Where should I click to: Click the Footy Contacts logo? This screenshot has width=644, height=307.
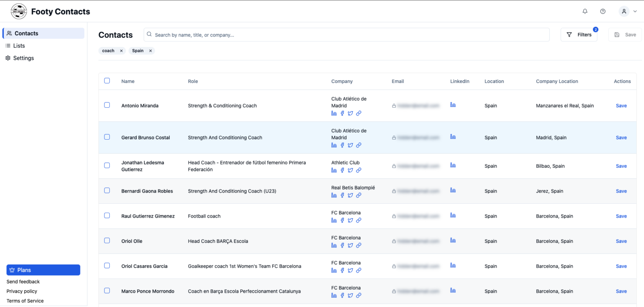tap(18, 11)
